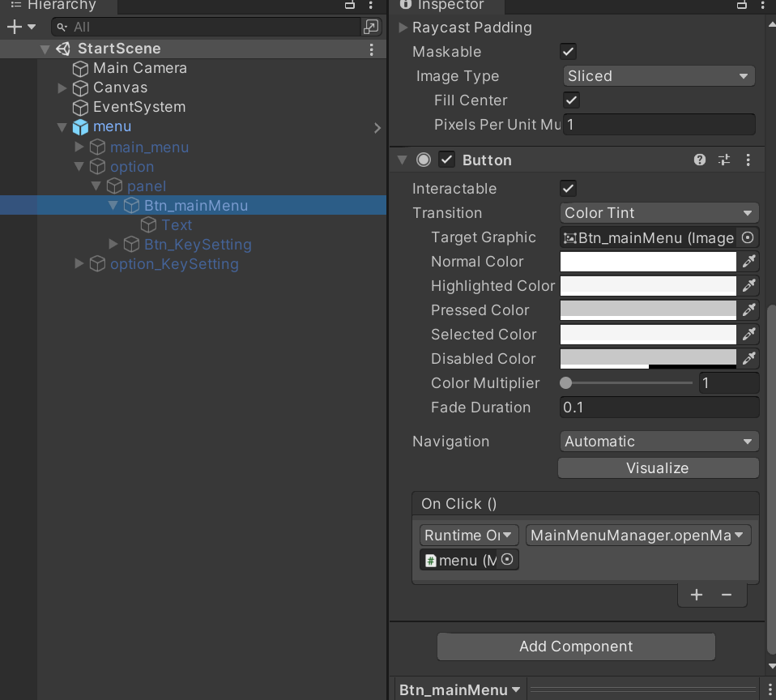The image size is (776, 700).
Task: Open the Hierarchy panel kebab menu
Action: [371, 5]
